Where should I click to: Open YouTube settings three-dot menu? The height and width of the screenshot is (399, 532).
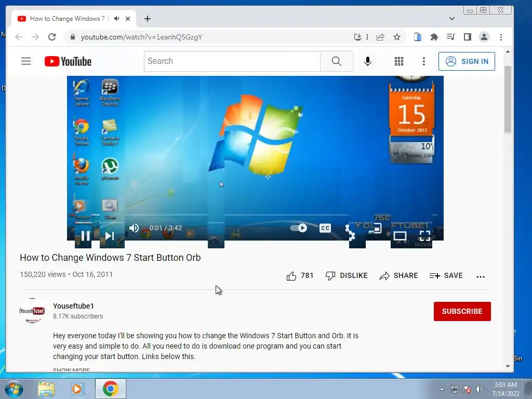pyautogui.click(x=424, y=61)
